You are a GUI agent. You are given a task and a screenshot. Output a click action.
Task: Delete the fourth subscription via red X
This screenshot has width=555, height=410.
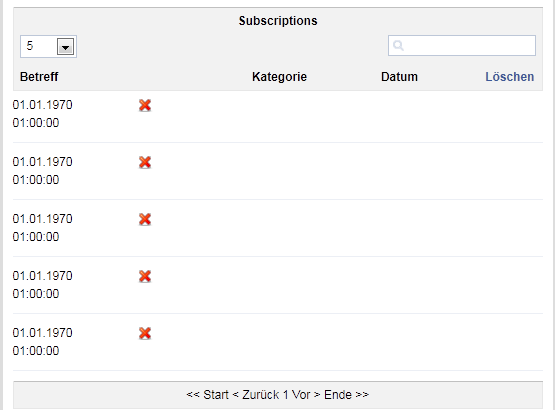click(x=145, y=276)
